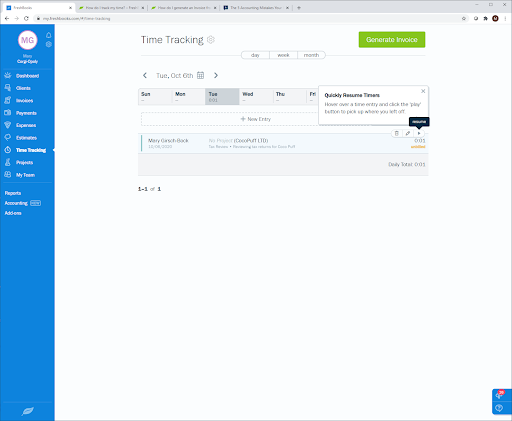The height and width of the screenshot is (421, 512).
Task: Switch to the month view
Action: coord(311,55)
